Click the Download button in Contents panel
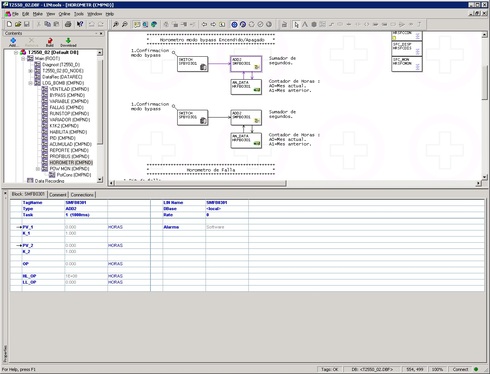This screenshot has height=374, width=490. click(x=68, y=42)
